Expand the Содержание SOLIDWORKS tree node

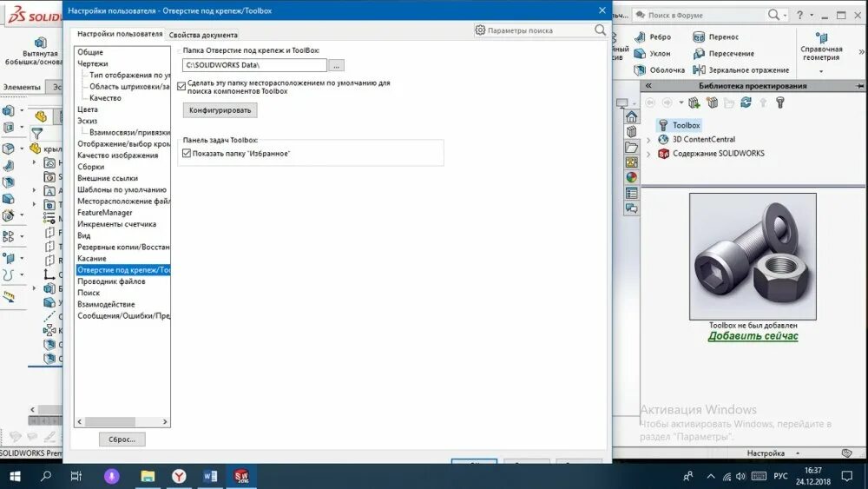648,154
